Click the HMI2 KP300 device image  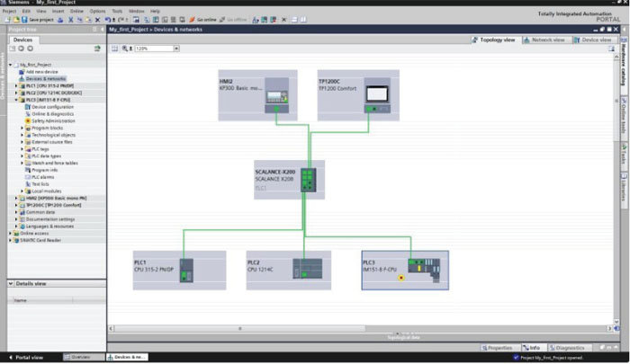(276, 96)
